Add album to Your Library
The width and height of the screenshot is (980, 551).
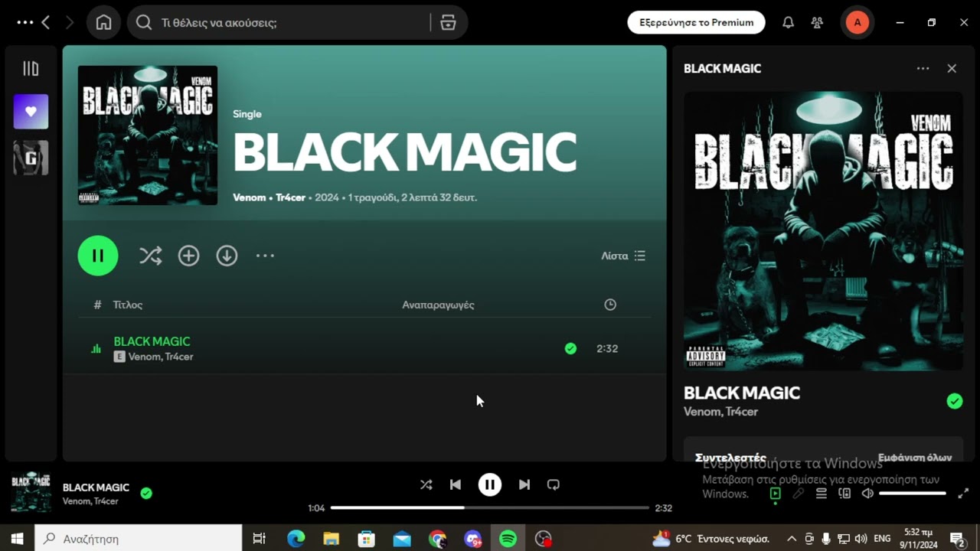click(188, 256)
